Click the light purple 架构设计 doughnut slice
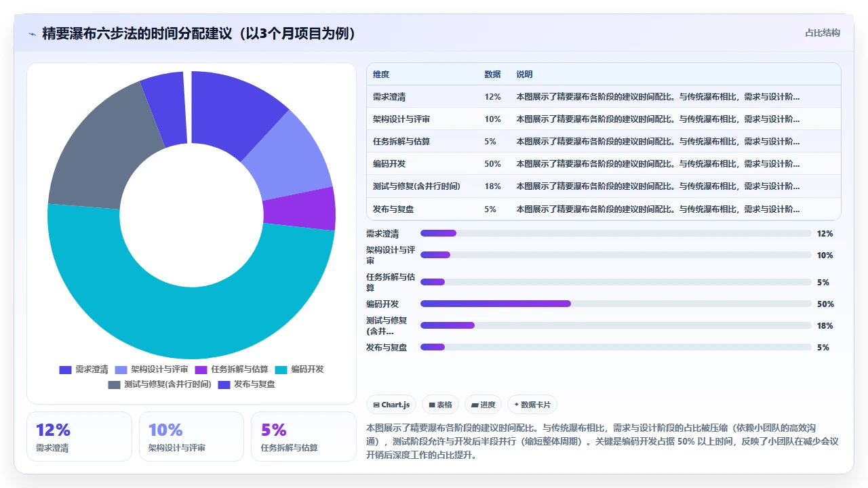The width and height of the screenshot is (868, 488). point(292,157)
